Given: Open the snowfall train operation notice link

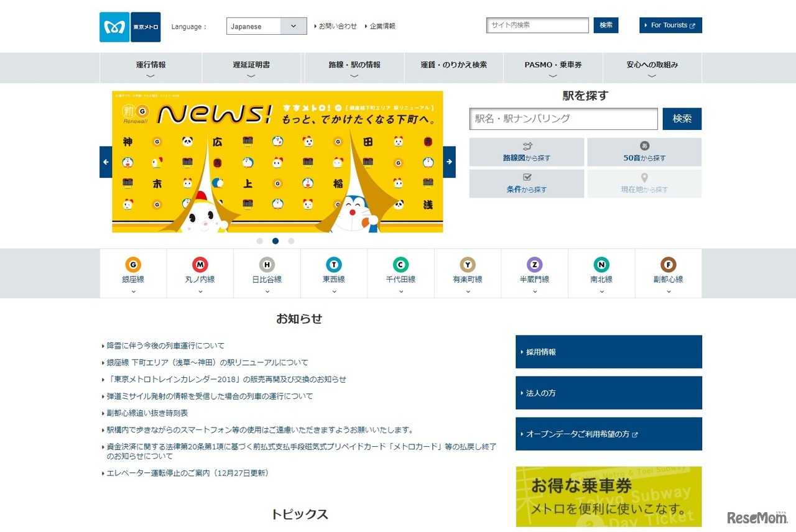Looking at the screenshot, I should [164, 346].
